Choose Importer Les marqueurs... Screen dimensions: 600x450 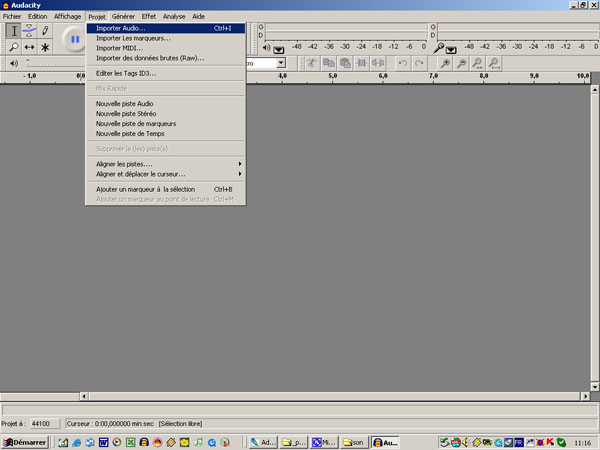pyautogui.click(x=165, y=38)
